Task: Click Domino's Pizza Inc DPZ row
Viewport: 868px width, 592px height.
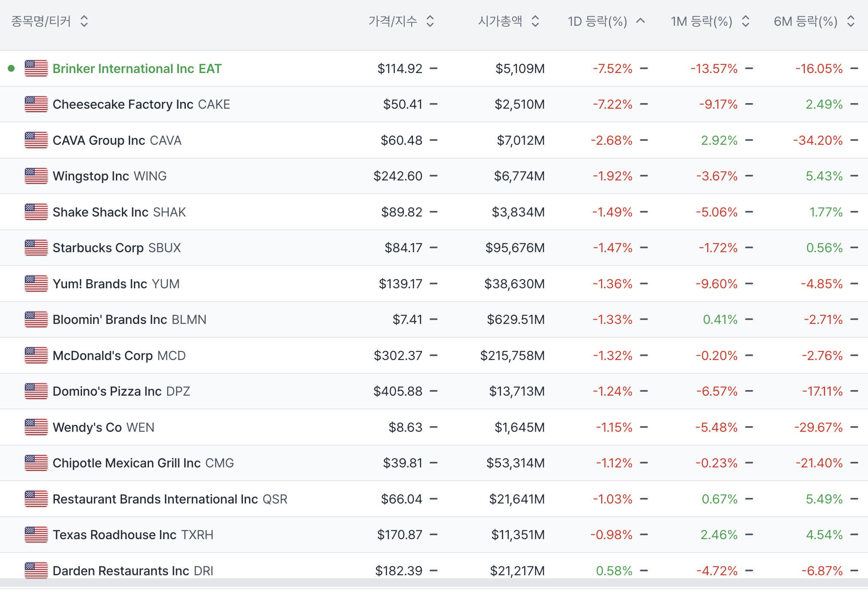Action: (x=121, y=391)
